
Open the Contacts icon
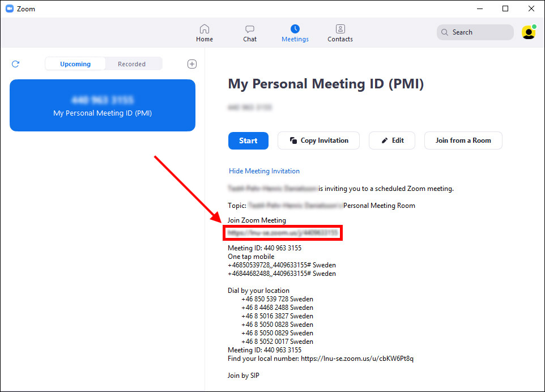coord(340,29)
